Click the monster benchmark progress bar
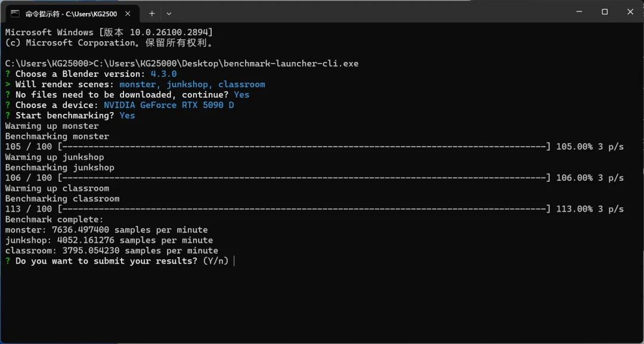This screenshot has height=344, width=644. click(304, 147)
